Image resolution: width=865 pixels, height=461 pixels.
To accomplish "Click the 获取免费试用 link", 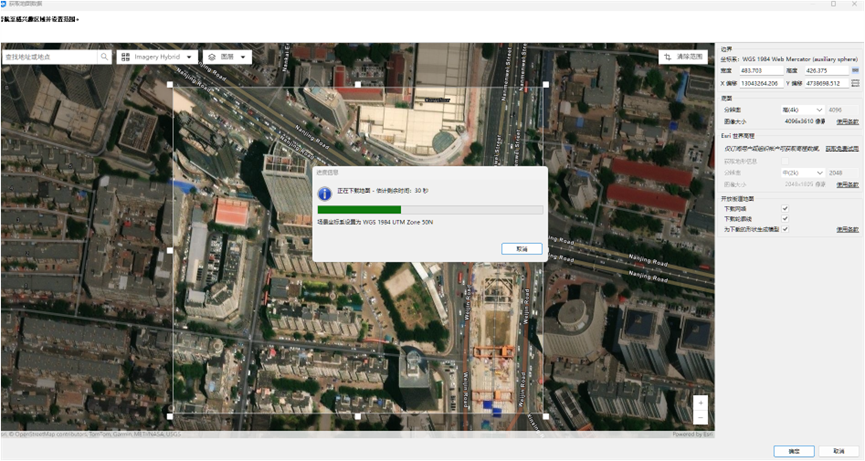I will click(842, 149).
